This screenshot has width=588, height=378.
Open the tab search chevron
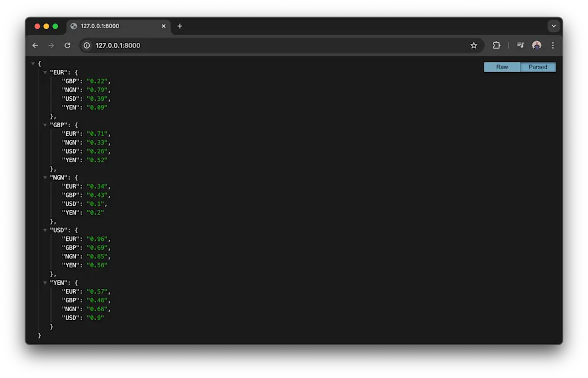[x=553, y=26]
